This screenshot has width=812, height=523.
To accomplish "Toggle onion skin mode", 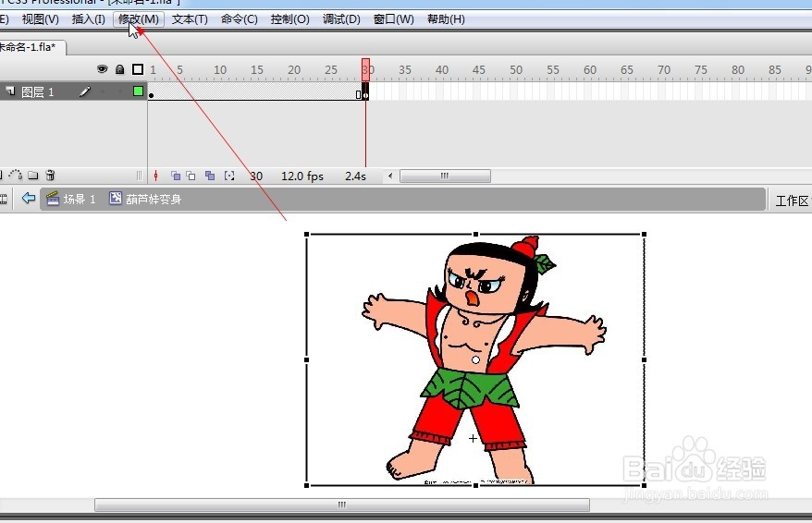I will pyautogui.click(x=176, y=176).
